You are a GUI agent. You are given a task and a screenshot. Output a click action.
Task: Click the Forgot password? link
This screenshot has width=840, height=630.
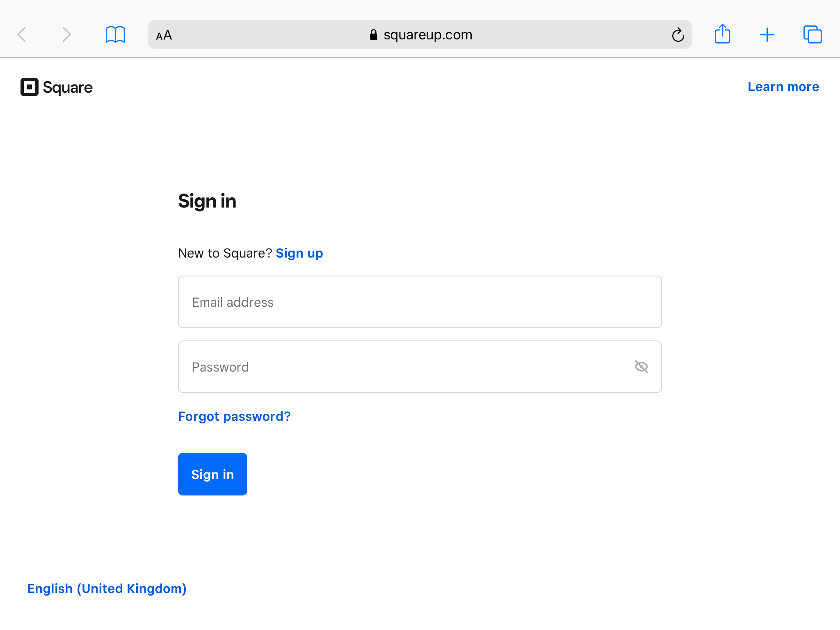234,416
